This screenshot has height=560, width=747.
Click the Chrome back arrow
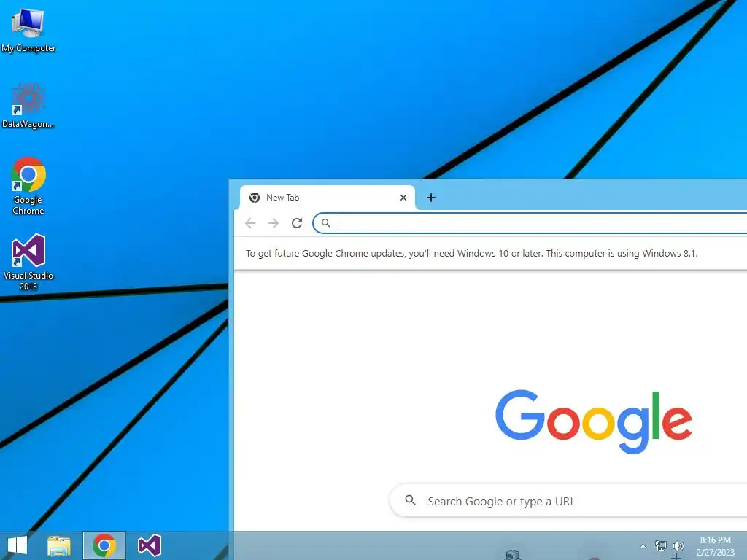(x=250, y=223)
